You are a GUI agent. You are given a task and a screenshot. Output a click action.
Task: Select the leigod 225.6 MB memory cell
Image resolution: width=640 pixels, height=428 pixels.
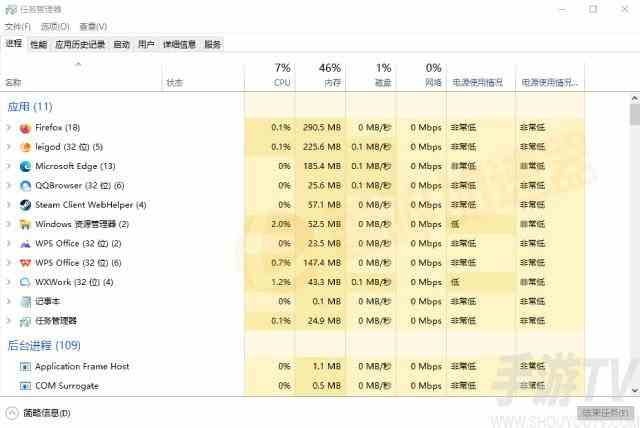point(320,147)
